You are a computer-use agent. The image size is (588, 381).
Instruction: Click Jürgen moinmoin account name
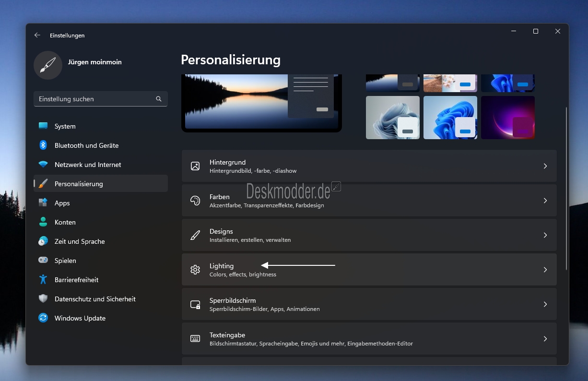pyautogui.click(x=95, y=62)
